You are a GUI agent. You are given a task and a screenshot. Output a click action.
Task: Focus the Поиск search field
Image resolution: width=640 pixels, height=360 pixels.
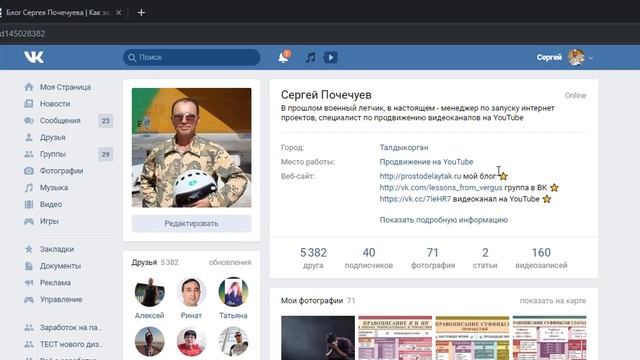[x=191, y=58]
